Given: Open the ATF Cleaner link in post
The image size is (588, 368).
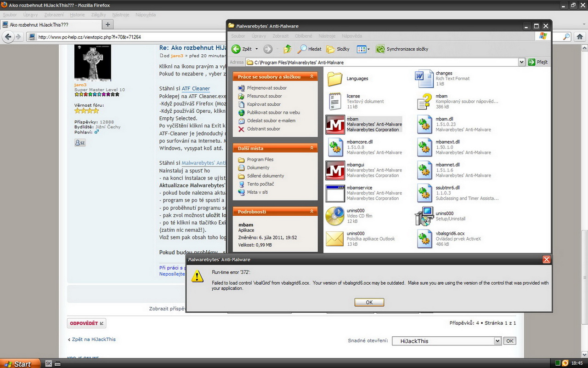Looking at the screenshot, I should (196, 88).
